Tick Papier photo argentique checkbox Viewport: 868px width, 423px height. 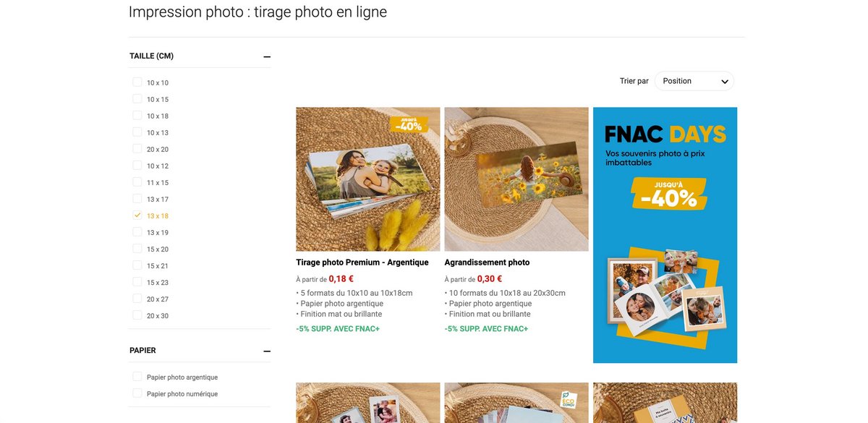[137, 377]
